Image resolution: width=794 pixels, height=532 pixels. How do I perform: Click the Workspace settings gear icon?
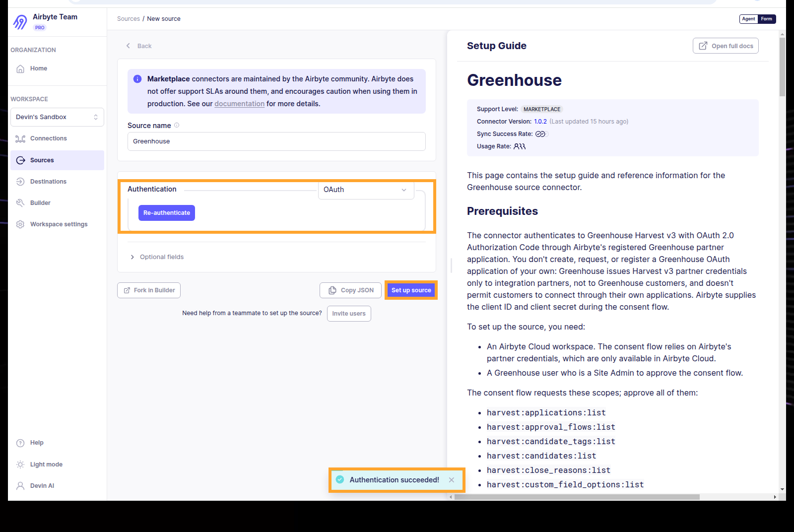click(x=20, y=224)
